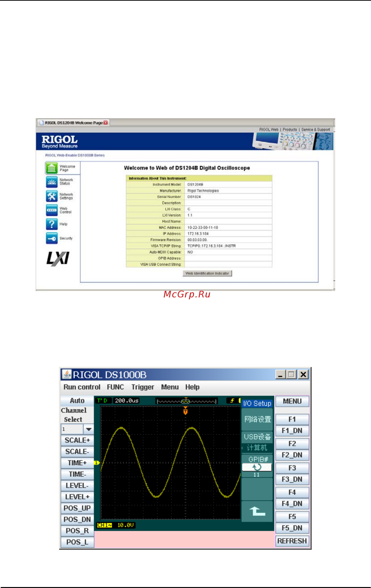The image size is (371, 588).
Task: Click the F2_DN button
Action: pos(292,455)
